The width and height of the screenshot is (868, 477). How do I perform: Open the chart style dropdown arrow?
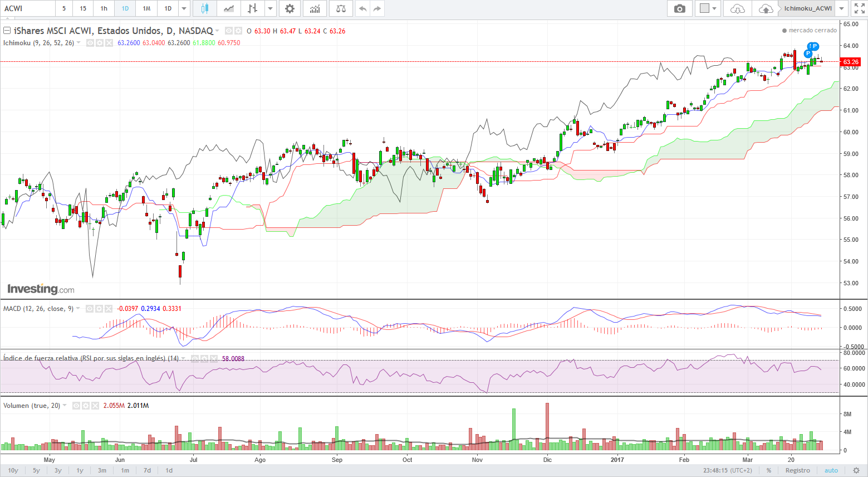(271, 8)
